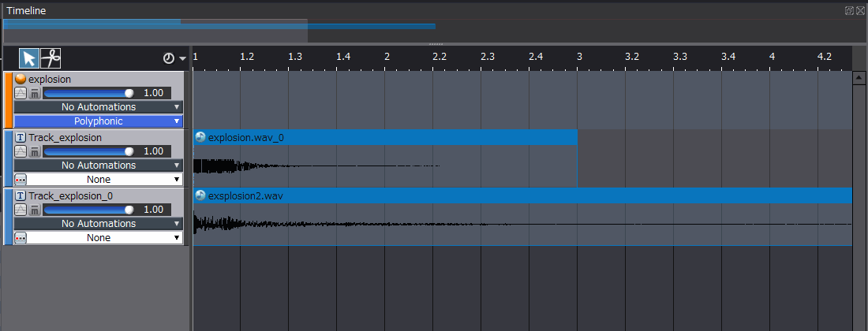Click automation curve icon on explosion cue
Viewport: 868px width, 331px height.
click(21, 93)
